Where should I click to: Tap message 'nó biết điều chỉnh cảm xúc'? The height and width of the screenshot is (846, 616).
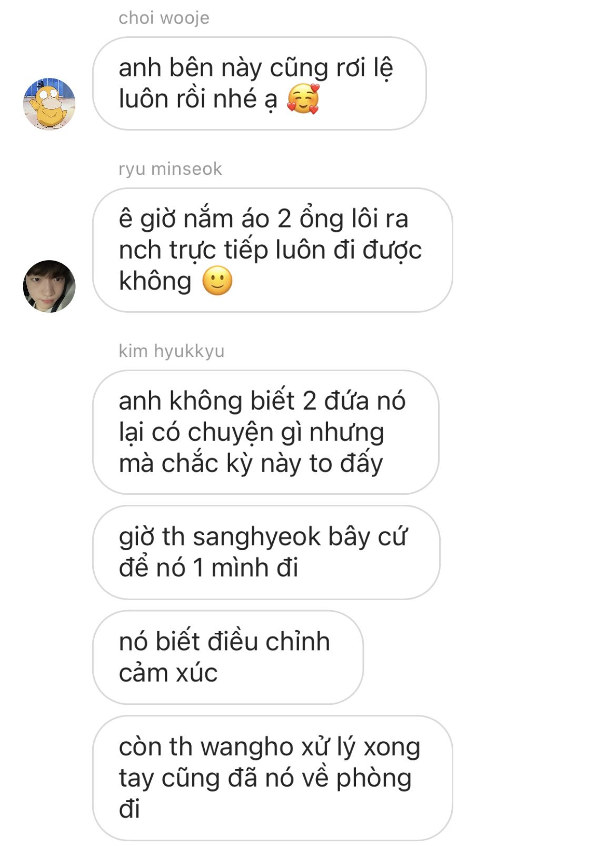[228, 657]
